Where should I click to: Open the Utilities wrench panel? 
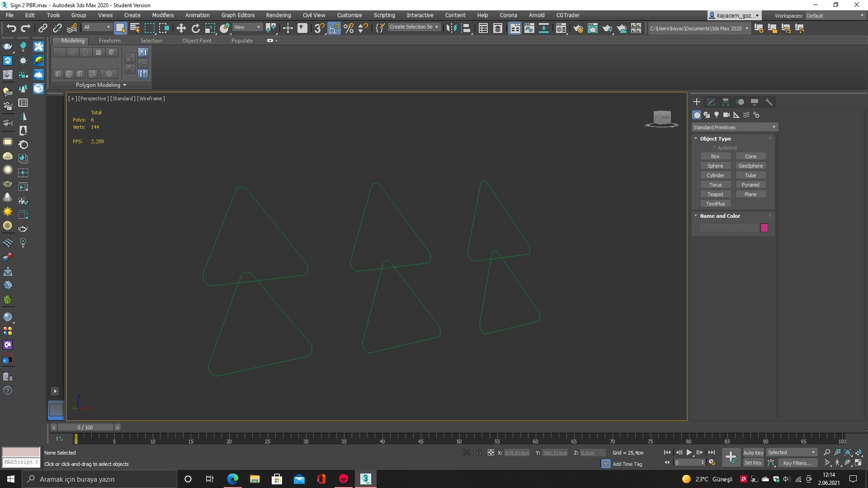pyautogui.click(x=769, y=102)
